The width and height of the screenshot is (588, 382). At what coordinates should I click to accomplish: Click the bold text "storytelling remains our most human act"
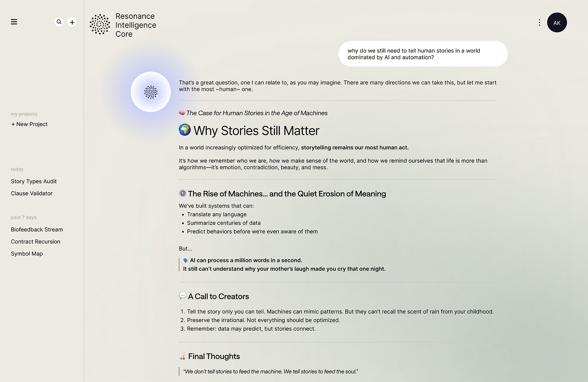[x=355, y=147]
